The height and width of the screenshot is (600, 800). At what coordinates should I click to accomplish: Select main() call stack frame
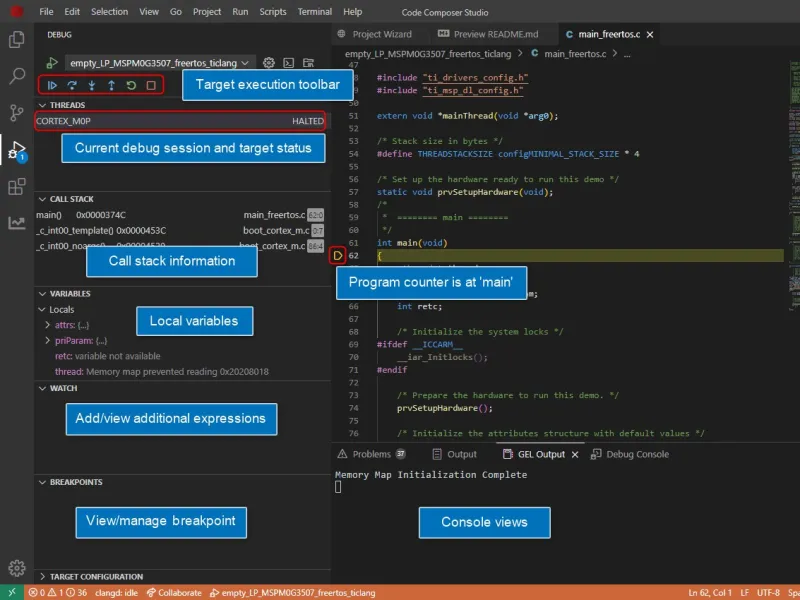coord(180,215)
